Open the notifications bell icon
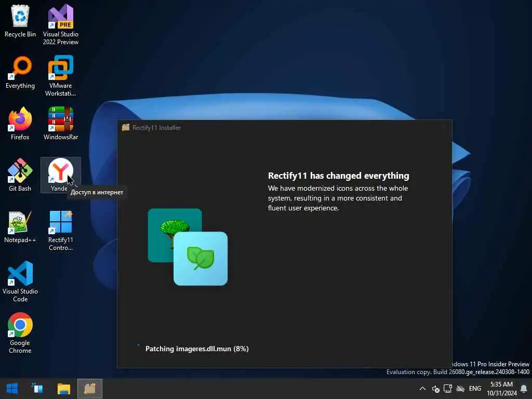Screen dimensions: 532x399 coord(524,389)
